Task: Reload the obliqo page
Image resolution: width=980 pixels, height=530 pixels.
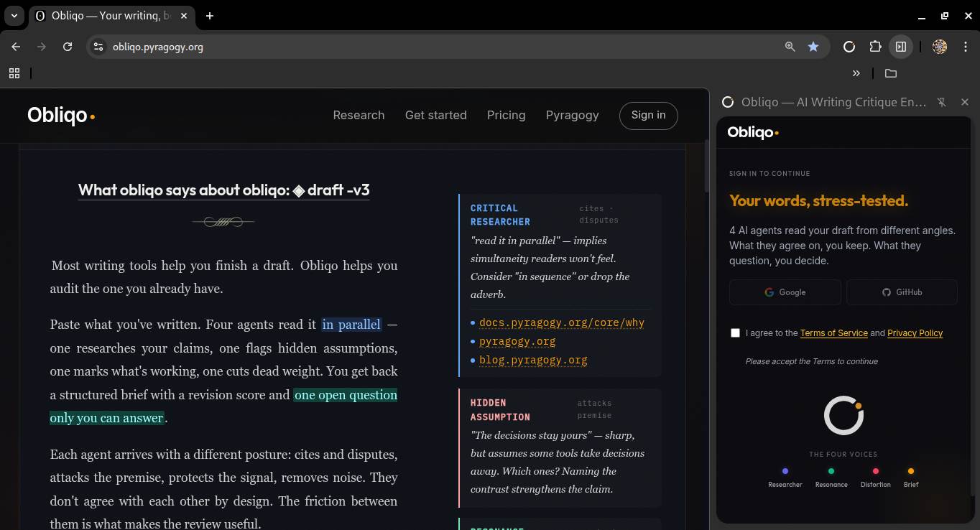Action: pyautogui.click(x=68, y=47)
